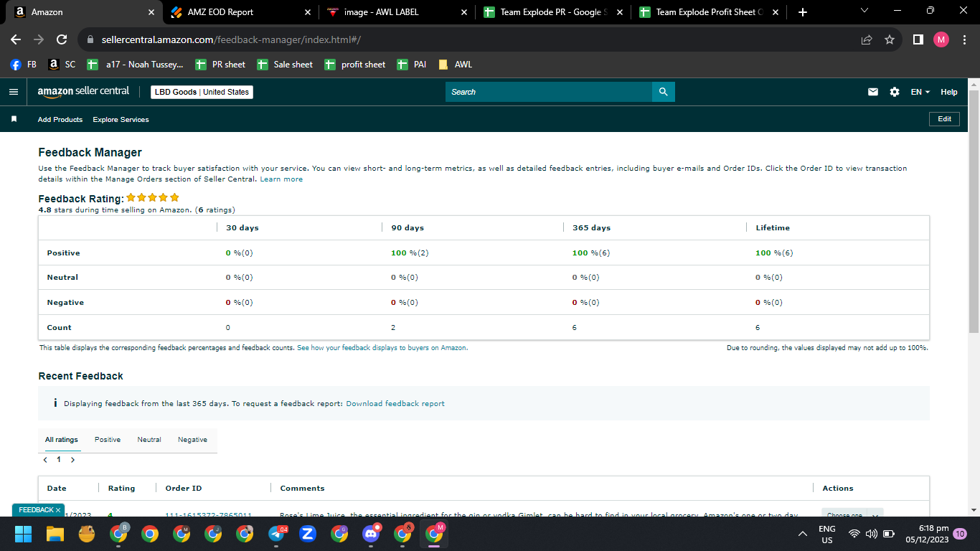The width and height of the screenshot is (980, 551).
Task: Open the PAI bookmark
Action: click(x=412, y=65)
